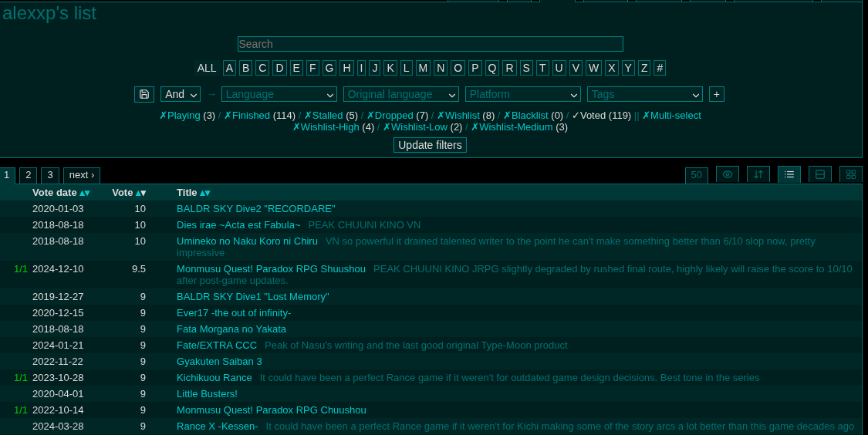The height and width of the screenshot is (435, 868).
Task: Open the Original language dropdown
Action: 400,94
